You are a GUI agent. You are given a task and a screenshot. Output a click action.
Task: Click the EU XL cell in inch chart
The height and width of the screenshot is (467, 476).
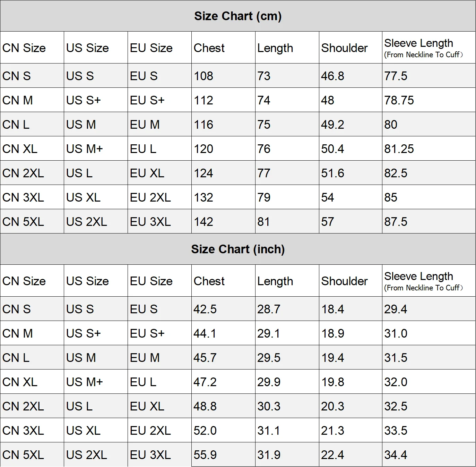(x=147, y=406)
